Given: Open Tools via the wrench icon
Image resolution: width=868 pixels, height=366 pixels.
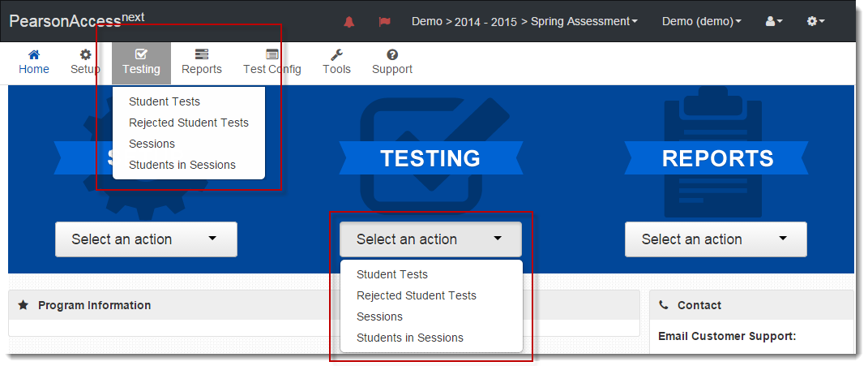Looking at the screenshot, I should pos(337,54).
